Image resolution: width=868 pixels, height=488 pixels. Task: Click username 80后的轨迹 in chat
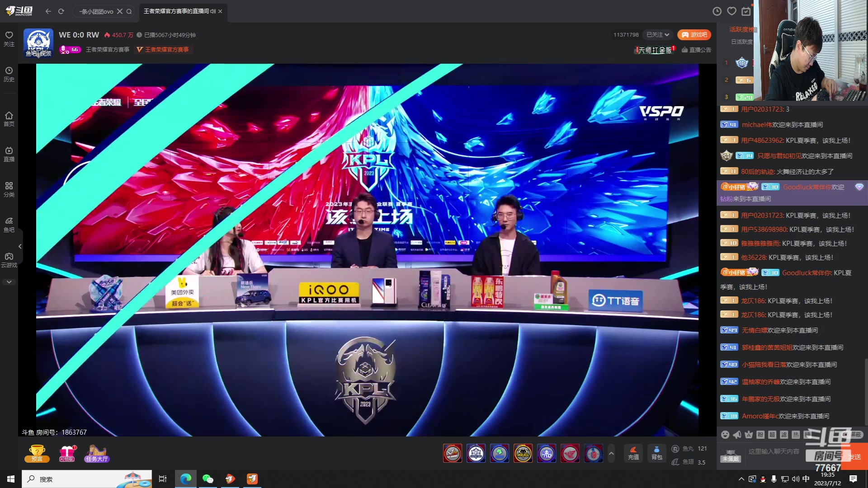758,172
